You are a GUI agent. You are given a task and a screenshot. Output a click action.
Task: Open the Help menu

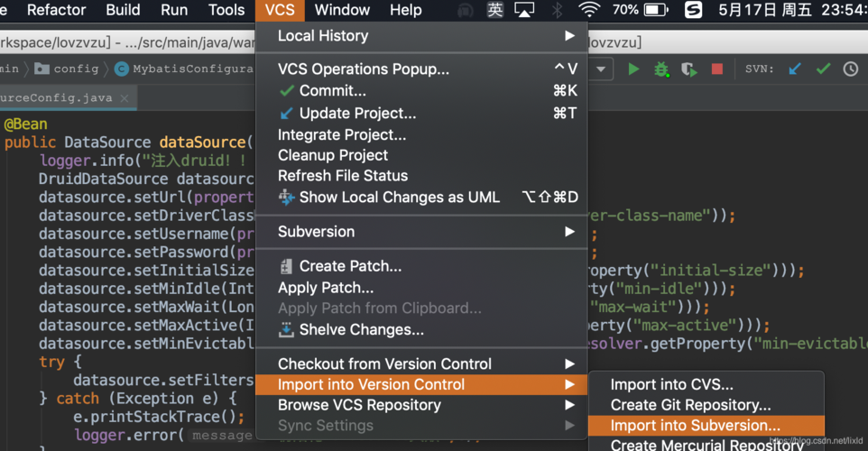pos(406,10)
